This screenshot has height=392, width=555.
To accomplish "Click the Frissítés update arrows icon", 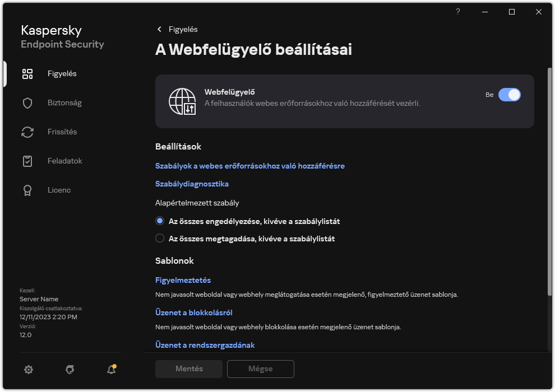I will point(27,132).
